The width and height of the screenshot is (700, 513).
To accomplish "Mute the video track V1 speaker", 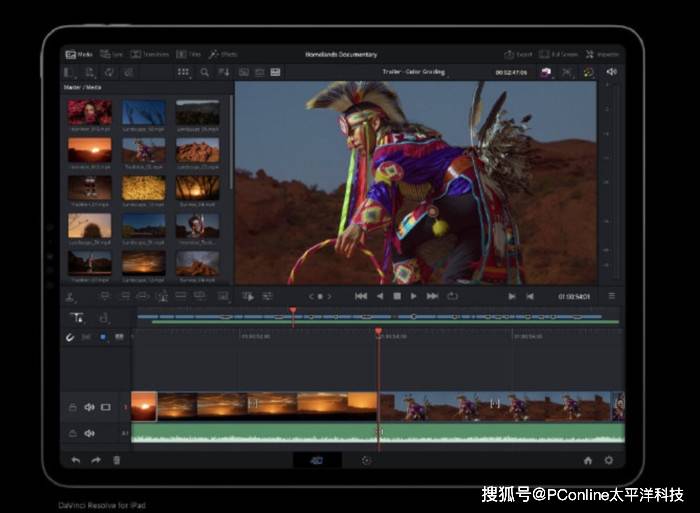I will pos(89,407).
